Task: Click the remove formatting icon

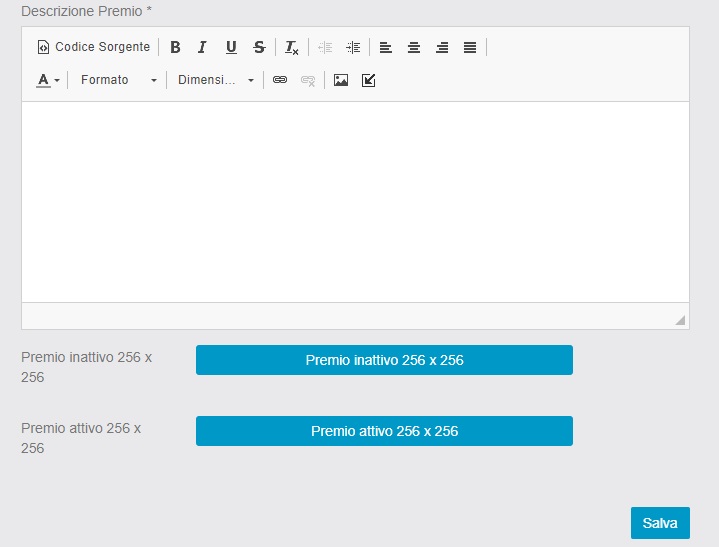Action: 291,47
